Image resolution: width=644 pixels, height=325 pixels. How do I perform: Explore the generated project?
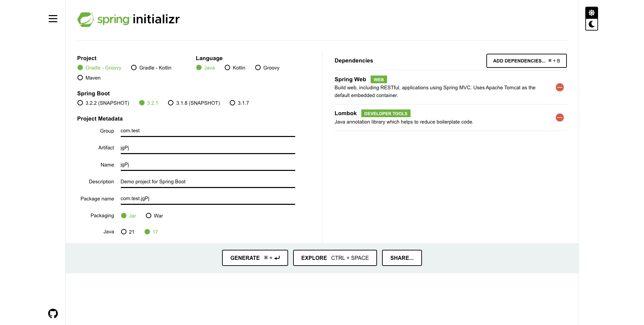tap(335, 258)
